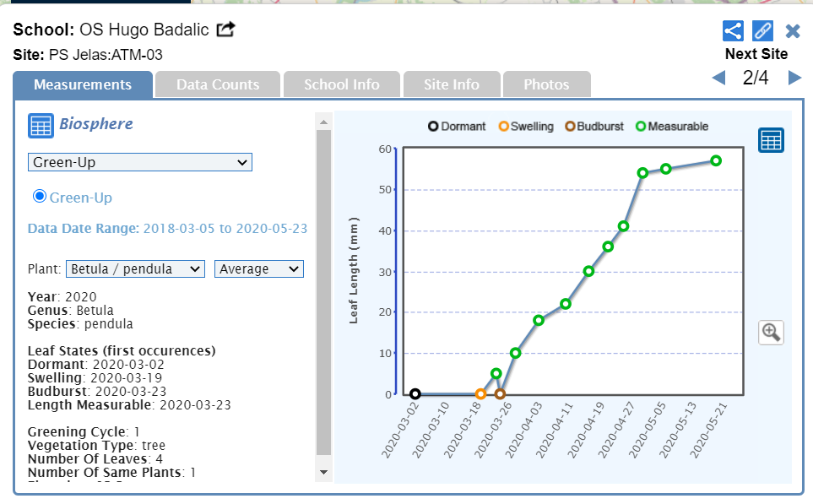Click the chart zoom magnifier icon

click(x=771, y=332)
